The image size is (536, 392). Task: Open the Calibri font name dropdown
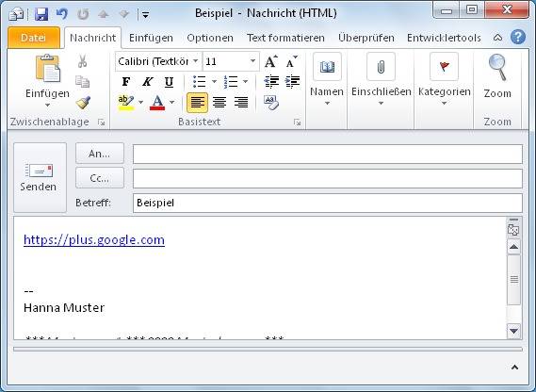[x=196, y=61]
